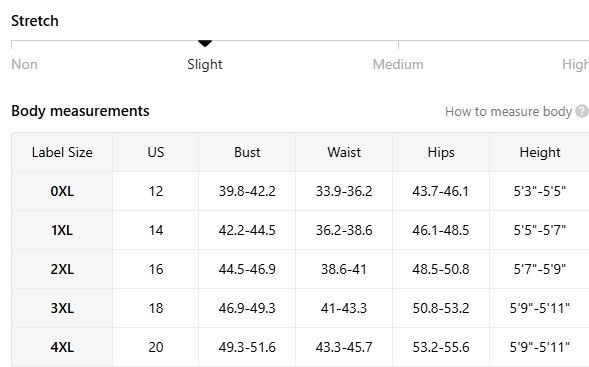The width and height of the screenshot is (589, 367).
Task: Select the 2XL size row label
Action: tap(62, 269)
